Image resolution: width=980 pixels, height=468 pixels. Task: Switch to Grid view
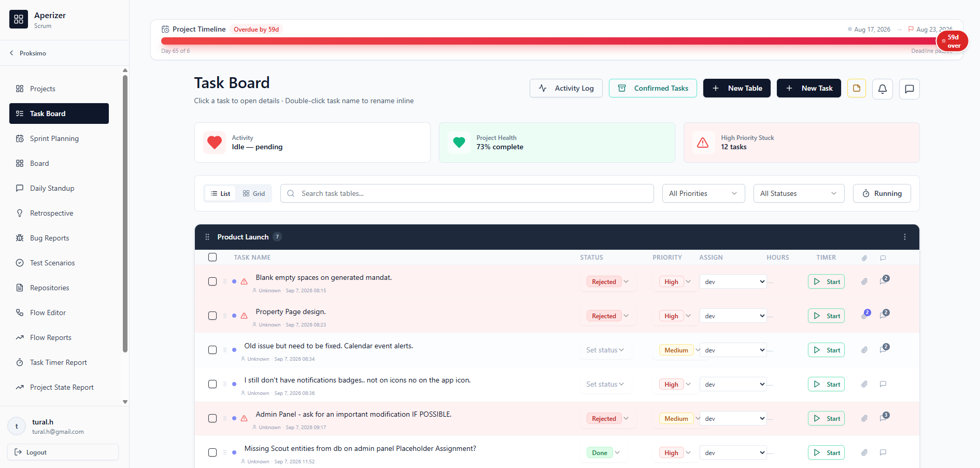tap(253, 193)
